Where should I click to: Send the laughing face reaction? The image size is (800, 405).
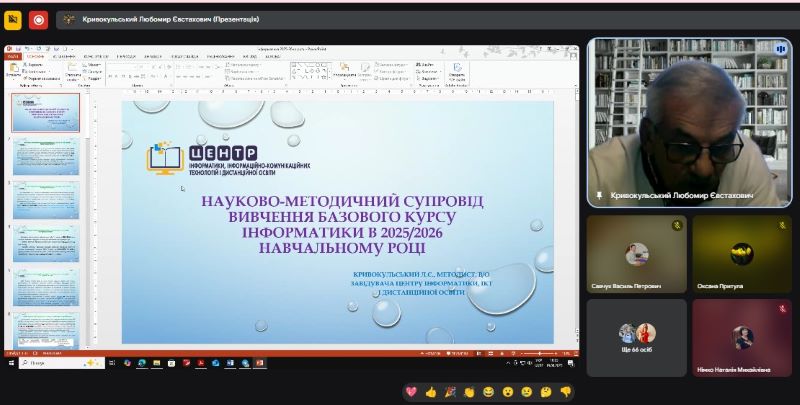488,392
